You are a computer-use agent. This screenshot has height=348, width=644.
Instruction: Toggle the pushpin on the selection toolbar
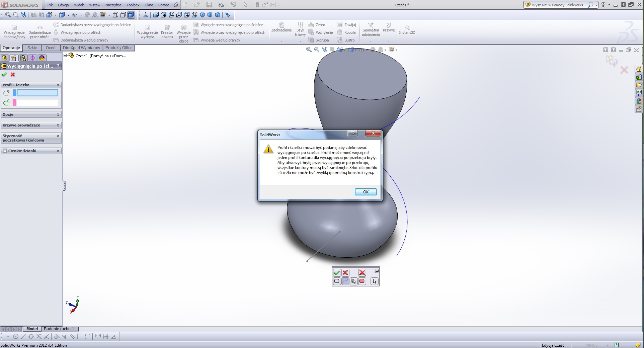click(376, 271)
